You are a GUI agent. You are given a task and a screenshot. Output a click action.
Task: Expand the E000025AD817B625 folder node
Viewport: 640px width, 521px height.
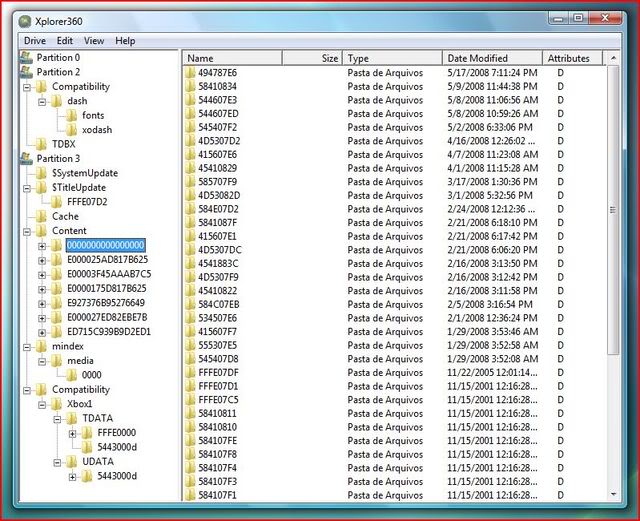[x=42, y=260]
